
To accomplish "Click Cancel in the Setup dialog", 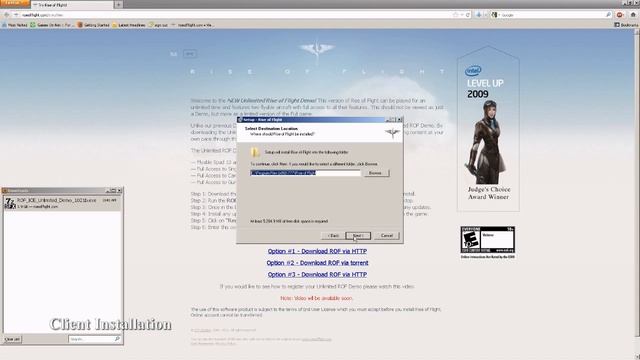I will (x=387, y=236).
